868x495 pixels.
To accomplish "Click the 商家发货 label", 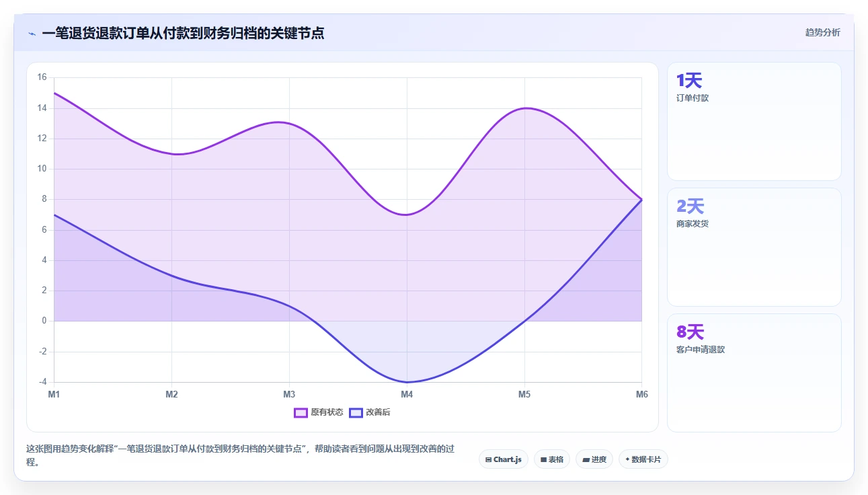I will [x=693, y=224].
